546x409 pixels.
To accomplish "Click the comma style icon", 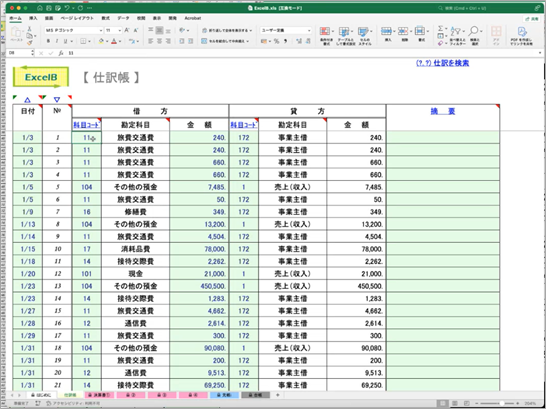I will pyautogui.click(x=286, y=41).
